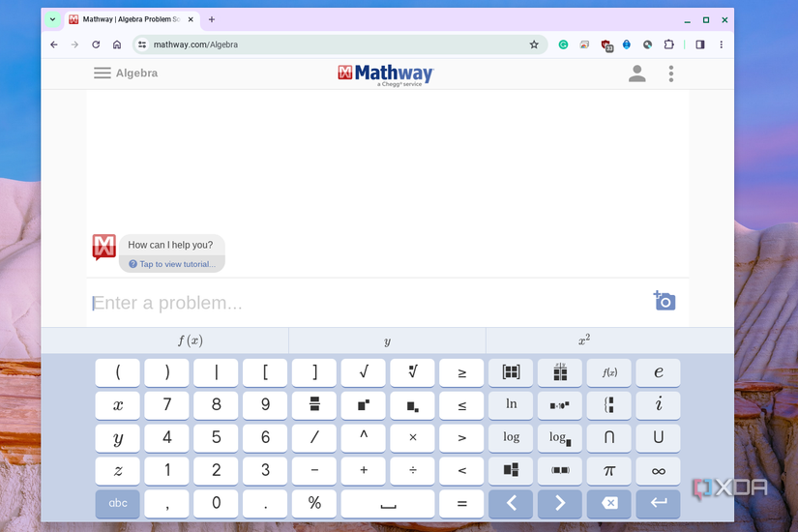The height and width of the screenshot is (532, 798).
Task: Tap the variable x key
Action: [x=118, y=404]
